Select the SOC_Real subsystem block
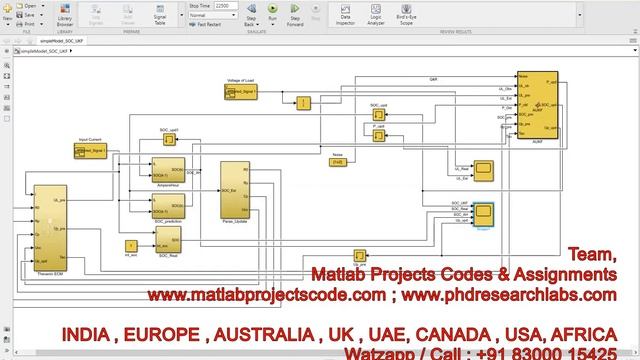 pos(168,240)
